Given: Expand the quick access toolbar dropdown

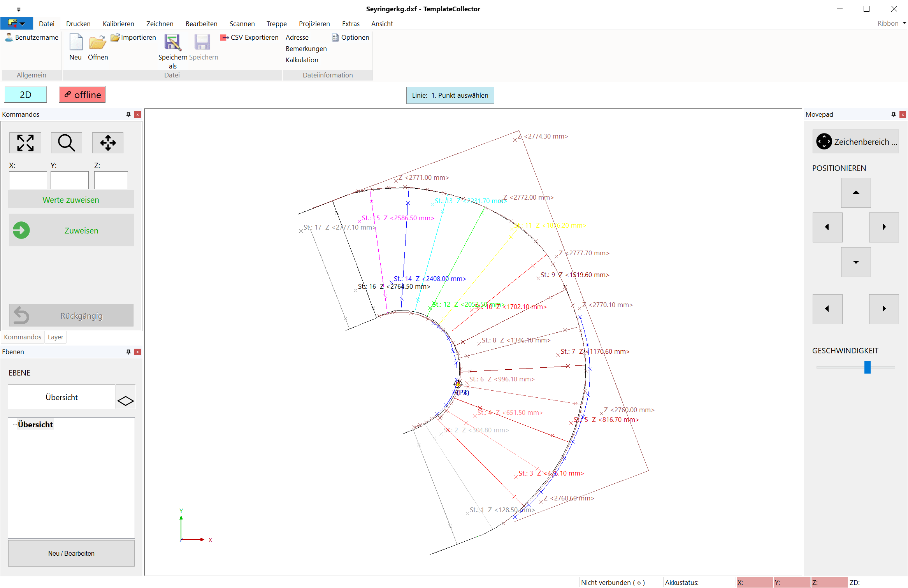Looking at the screenshot, I should (19, 9).
